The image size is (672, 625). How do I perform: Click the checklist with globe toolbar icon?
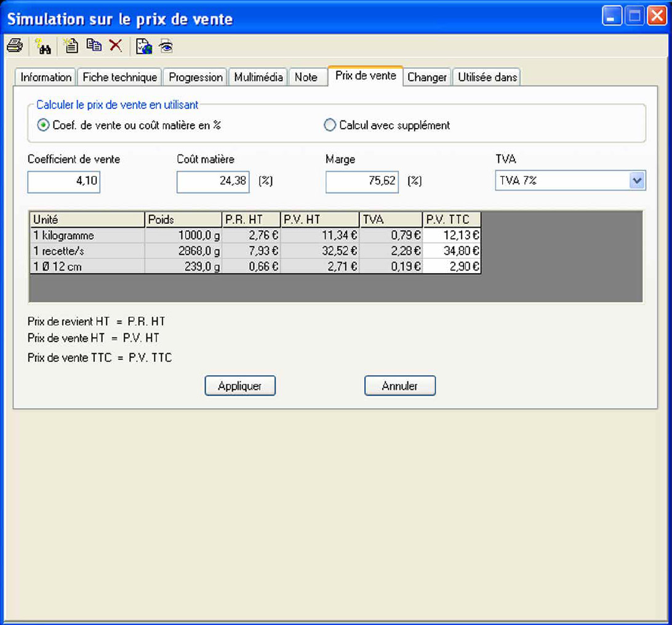tap(144, 46)
